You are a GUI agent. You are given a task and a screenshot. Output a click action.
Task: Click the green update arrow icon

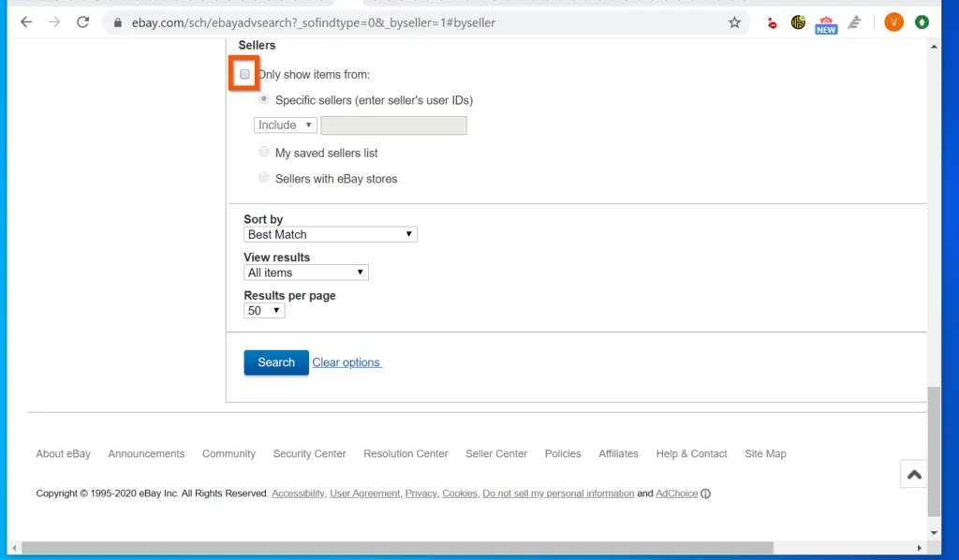pyautogui.click(x=922, y=22)
